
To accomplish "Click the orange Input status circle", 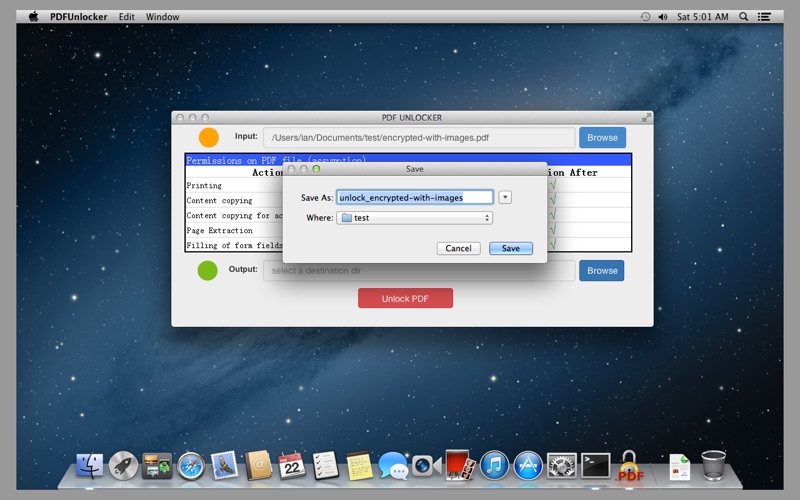I will [209, 138].
